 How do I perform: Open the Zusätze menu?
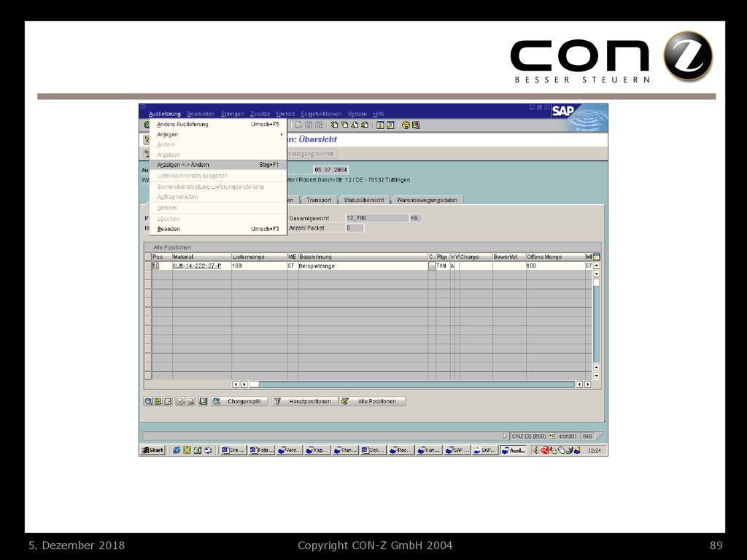coord(260,114)
